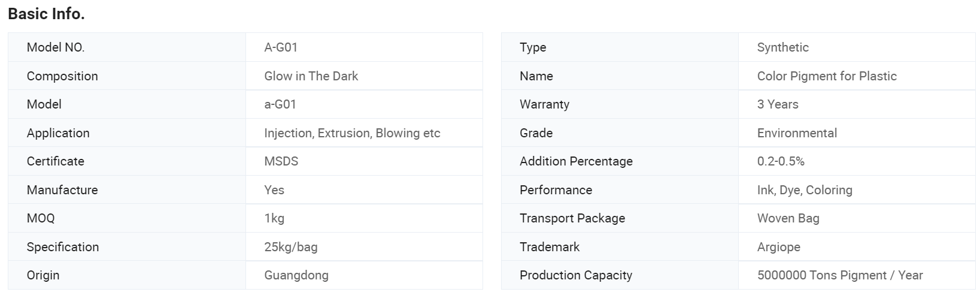The image size is (980, 298).
Task: Click the Ink, Dye, Coloring performance value
Action: tap(805, 190)
